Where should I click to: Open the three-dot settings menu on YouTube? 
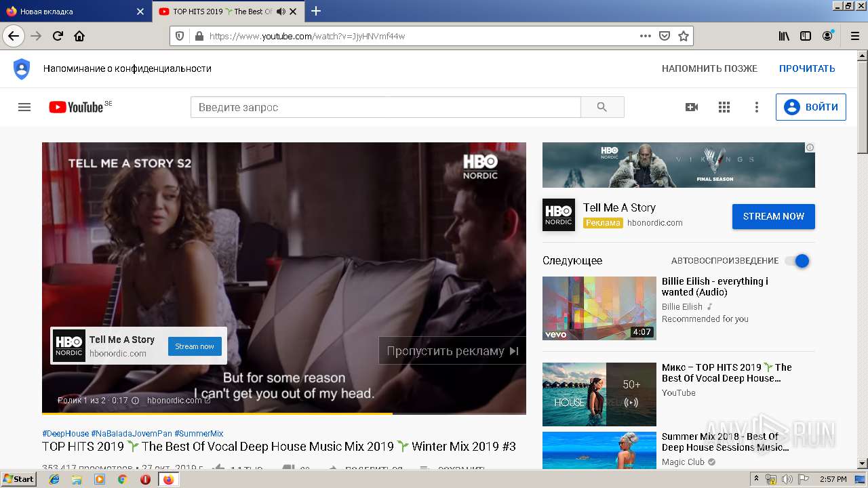(757, 107)
